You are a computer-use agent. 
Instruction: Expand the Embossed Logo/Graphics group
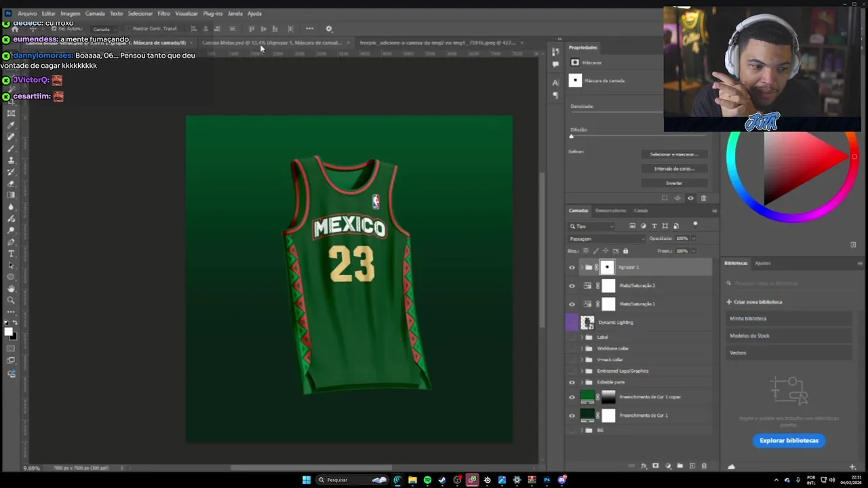coord(581,371)
